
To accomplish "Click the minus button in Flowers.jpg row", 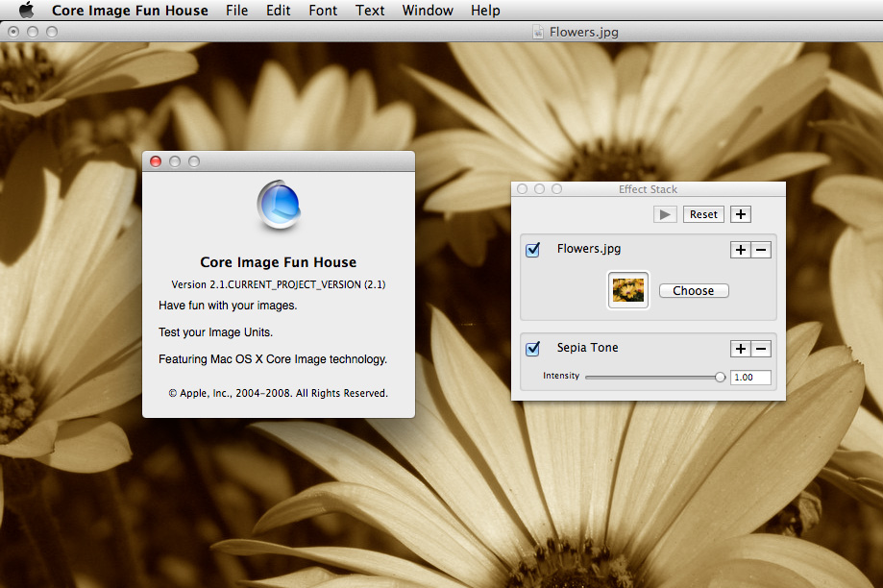I will [x=761, y=250].
